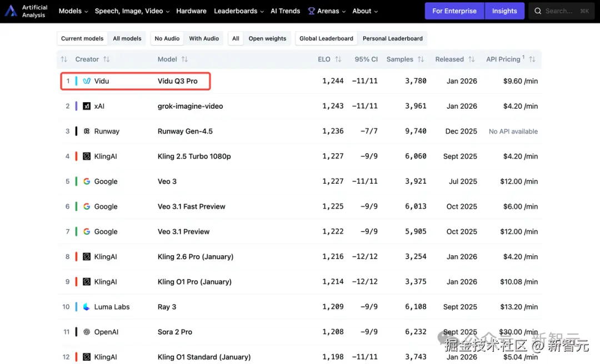Screen dimensions: 600x364
Task: Click the Sora 2 Pro model name
Action: coord(175,332)
